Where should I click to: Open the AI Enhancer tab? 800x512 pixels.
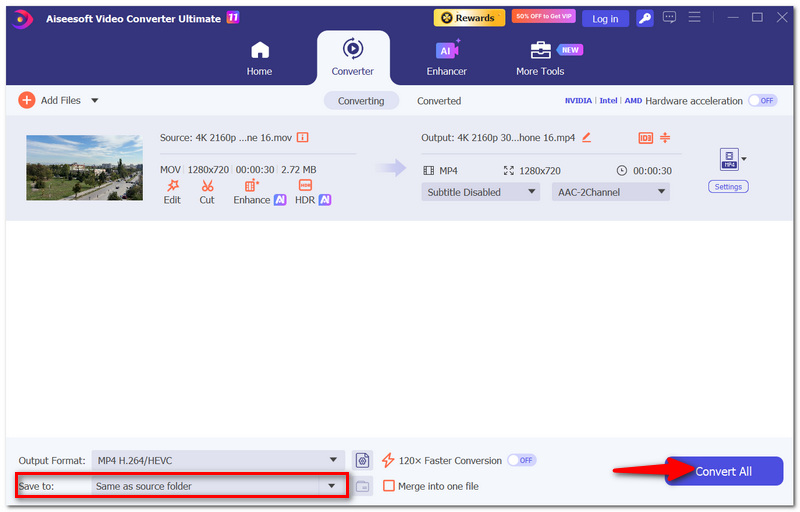[x=446, y=59]
